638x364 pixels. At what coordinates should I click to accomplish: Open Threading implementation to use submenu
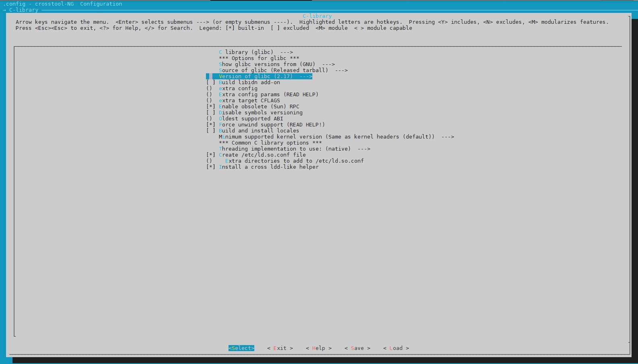coord(294,149)
